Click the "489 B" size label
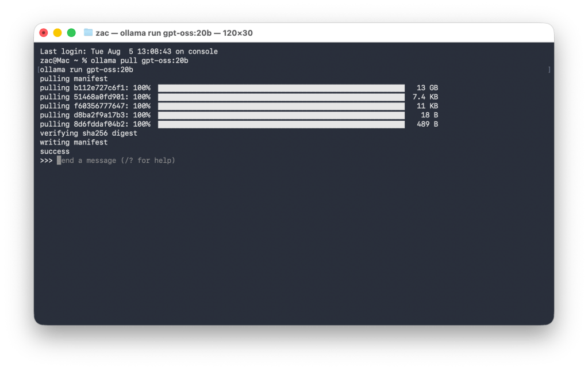588x370 pixels. click(x=427, y=124)
